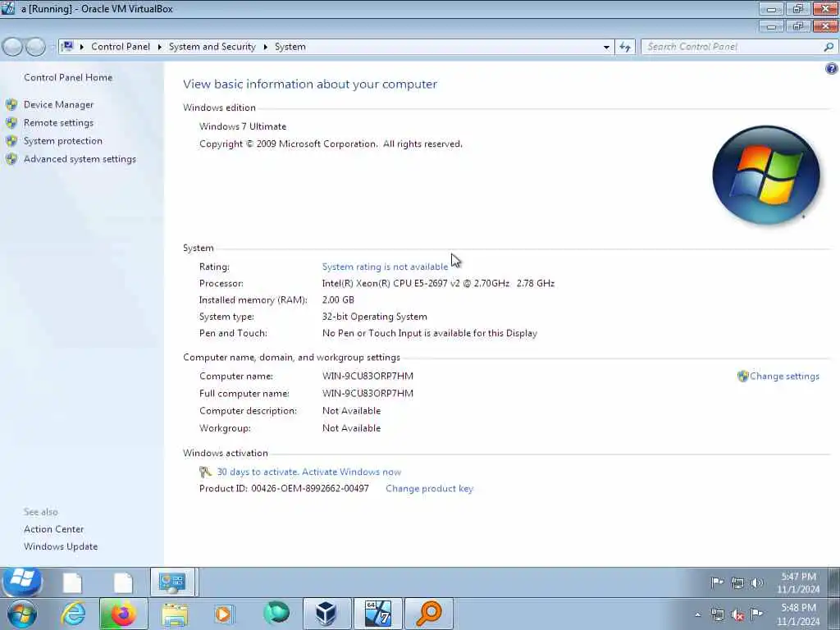Screen dimensions: 840x630
Task: Click the blank pinned icon left of the System button
Action: [x=123, y=583]
